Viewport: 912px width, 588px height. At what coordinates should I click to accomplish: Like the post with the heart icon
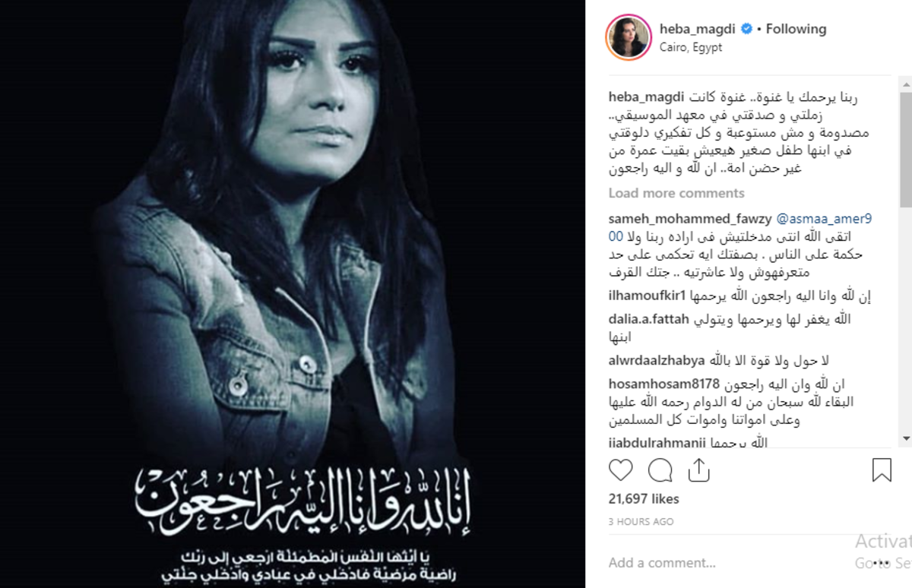621,470
